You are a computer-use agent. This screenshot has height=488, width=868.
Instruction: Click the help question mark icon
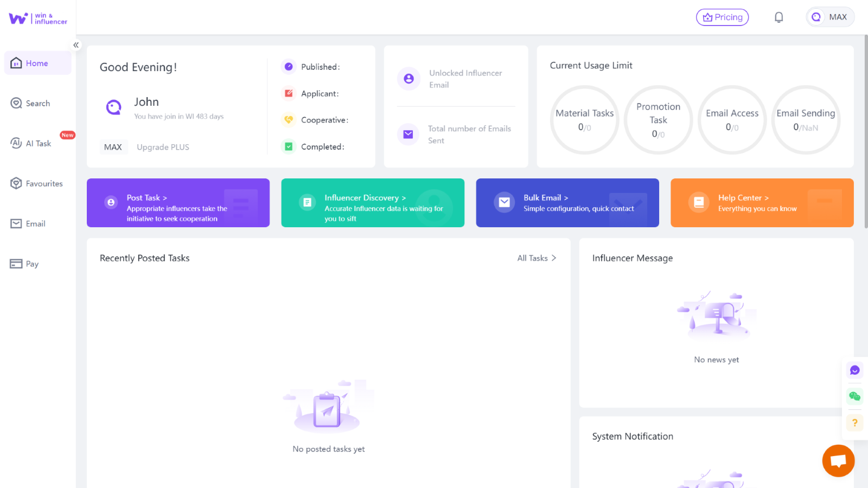(854, 422)
